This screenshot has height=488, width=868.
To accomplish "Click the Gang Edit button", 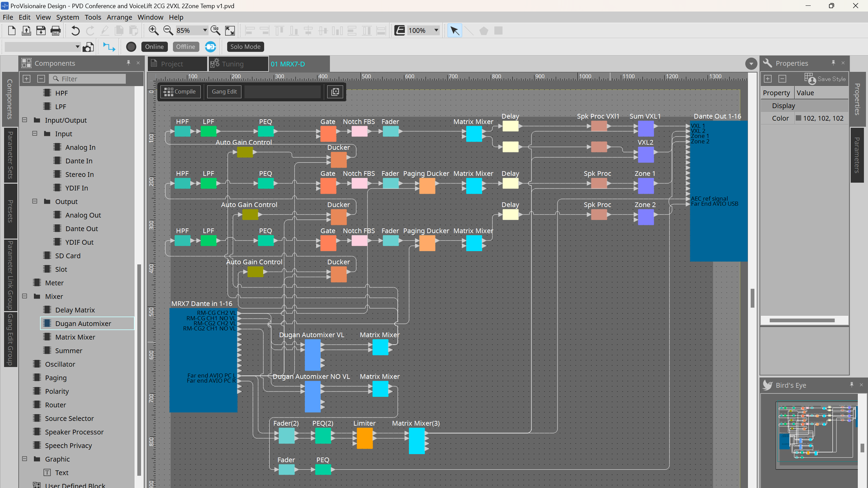I will 224,92.
